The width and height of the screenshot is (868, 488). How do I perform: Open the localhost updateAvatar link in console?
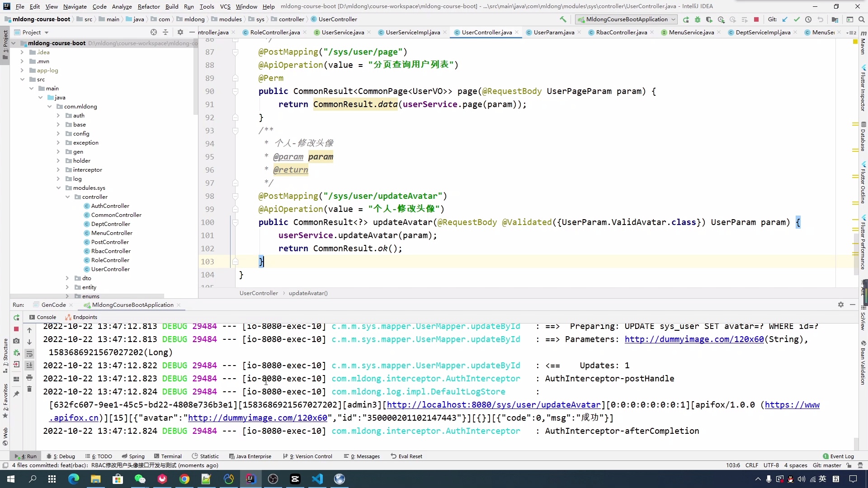[494, 405]
